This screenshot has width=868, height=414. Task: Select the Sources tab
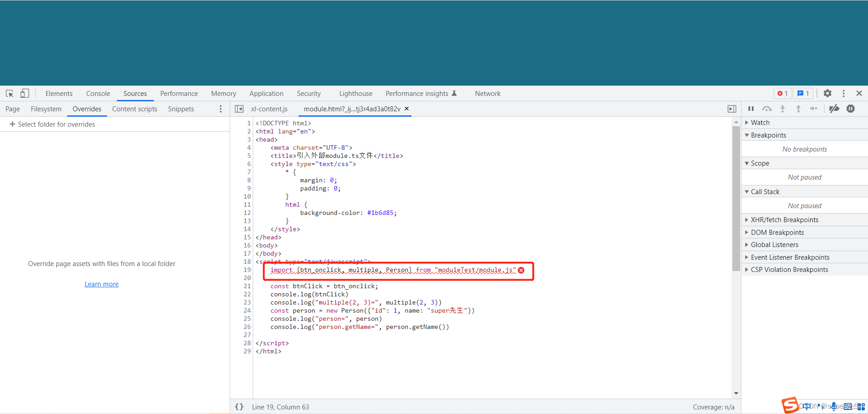pyautogui.click(x=135, y=93)
